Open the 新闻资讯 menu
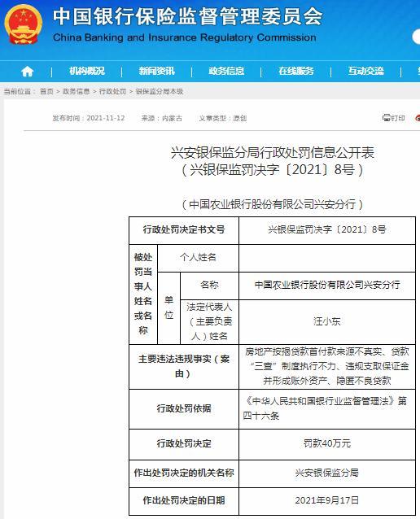Screen dimensions: 420x519 tap(156, 71)
